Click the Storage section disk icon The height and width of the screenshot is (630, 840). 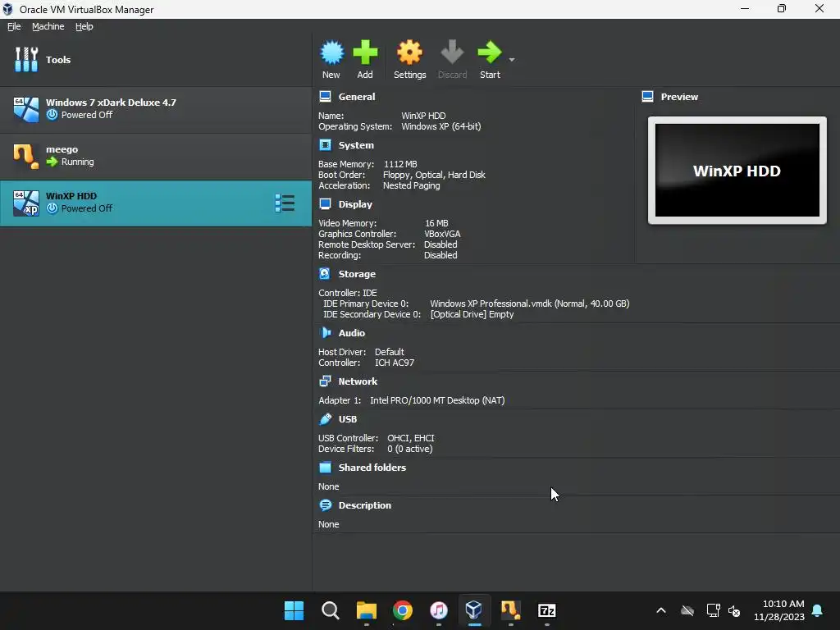325,274
